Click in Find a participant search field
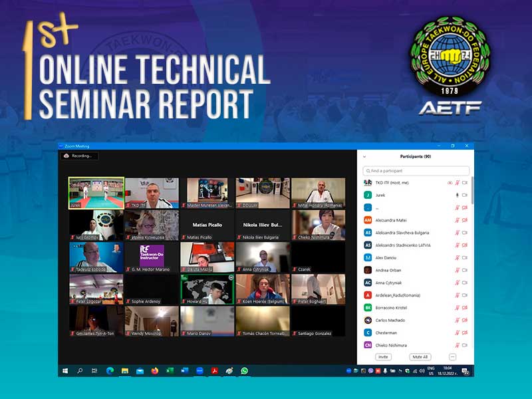Viewport: 532px width, 399px height. 416,171
